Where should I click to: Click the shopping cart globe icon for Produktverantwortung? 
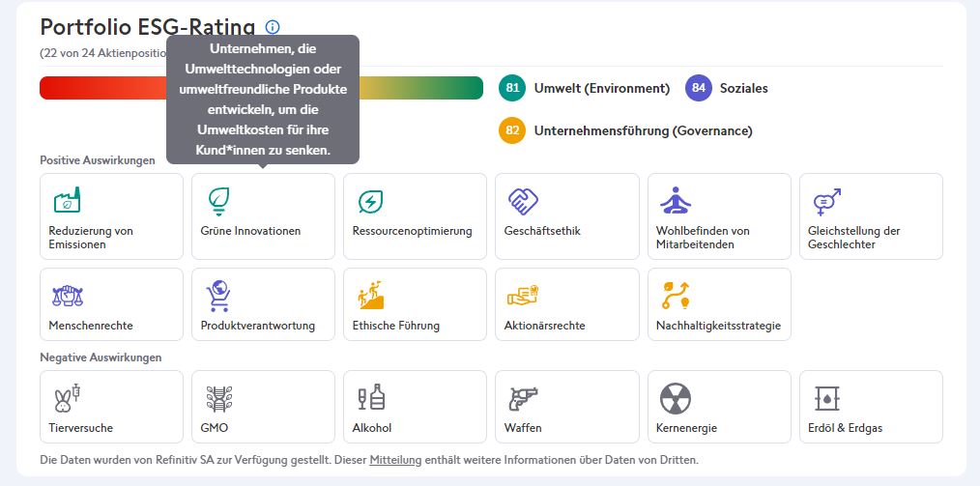pyautogui.click(x=218, y=296)
